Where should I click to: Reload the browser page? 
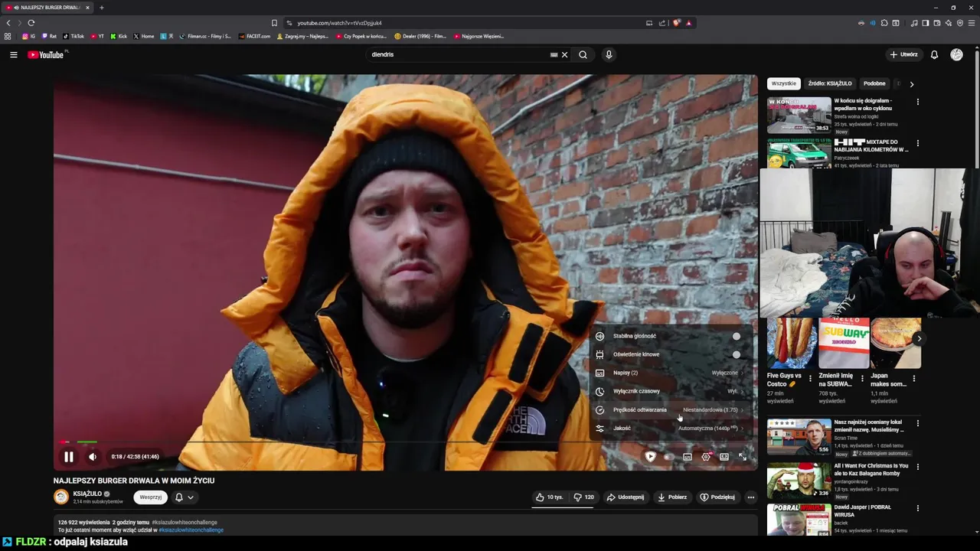31,23
